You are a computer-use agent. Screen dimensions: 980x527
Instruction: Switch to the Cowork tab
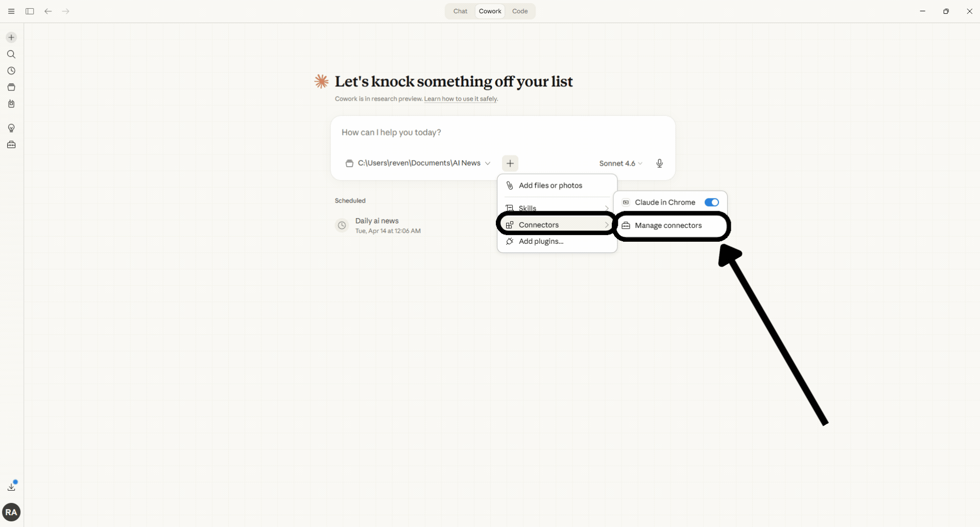[x=490, y=11]
